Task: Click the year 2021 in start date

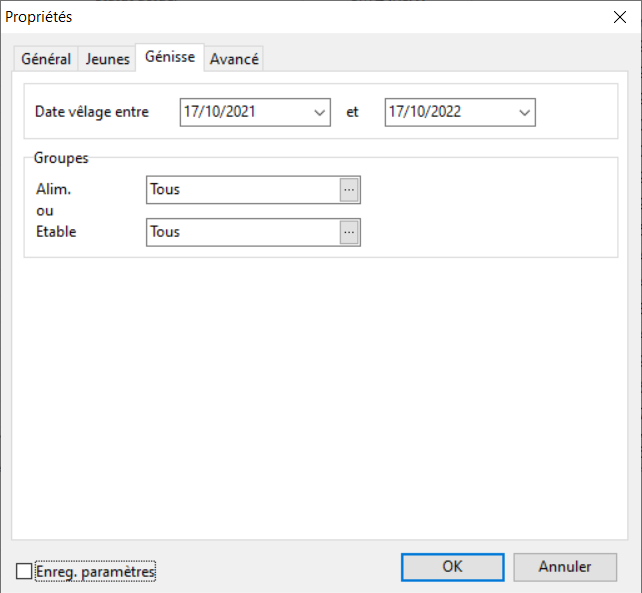Action: coord(239,112)
